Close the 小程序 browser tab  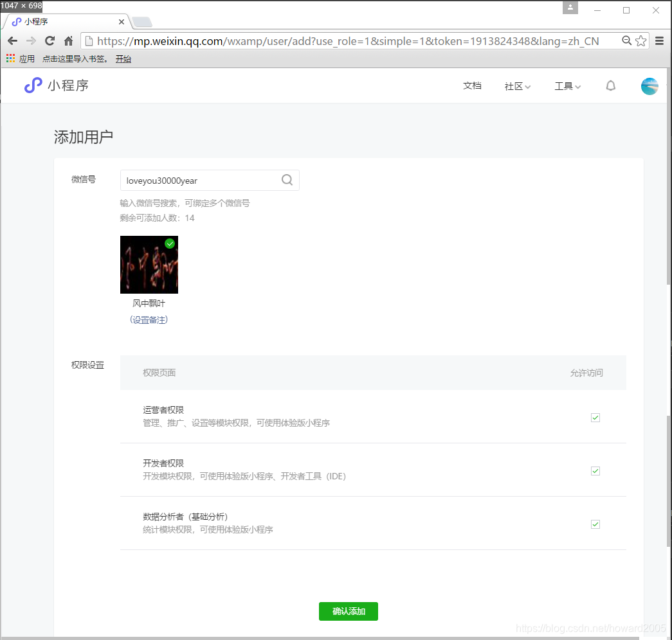122,22
